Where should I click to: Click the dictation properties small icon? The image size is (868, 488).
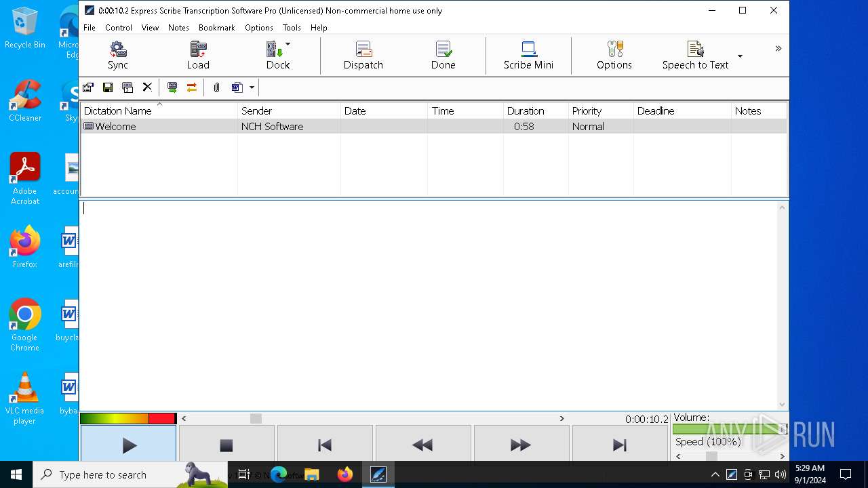88,87
